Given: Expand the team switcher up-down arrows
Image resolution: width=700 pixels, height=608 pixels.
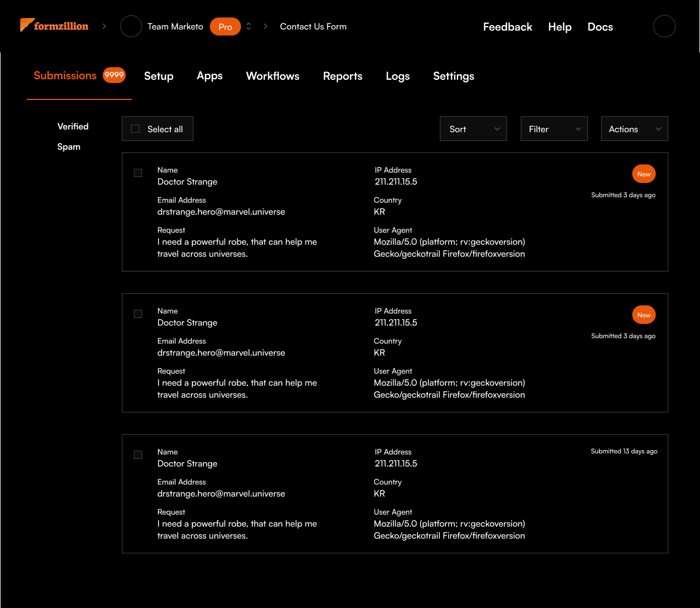Looking at the screenshot, I should tap(249, 26).
